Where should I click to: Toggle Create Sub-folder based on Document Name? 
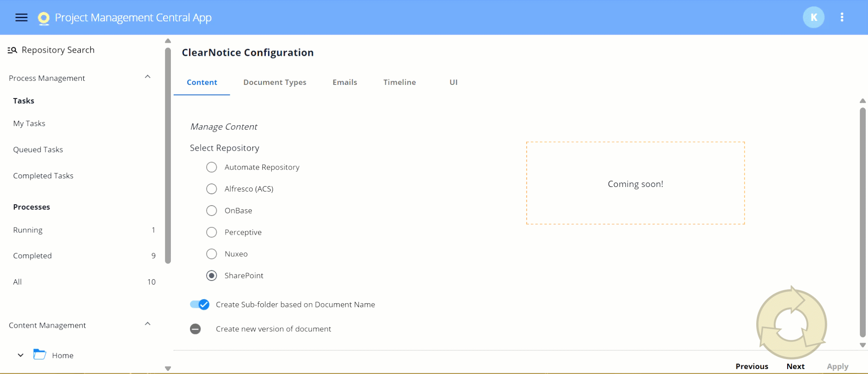pyautogui.click(x=200, y=305)
